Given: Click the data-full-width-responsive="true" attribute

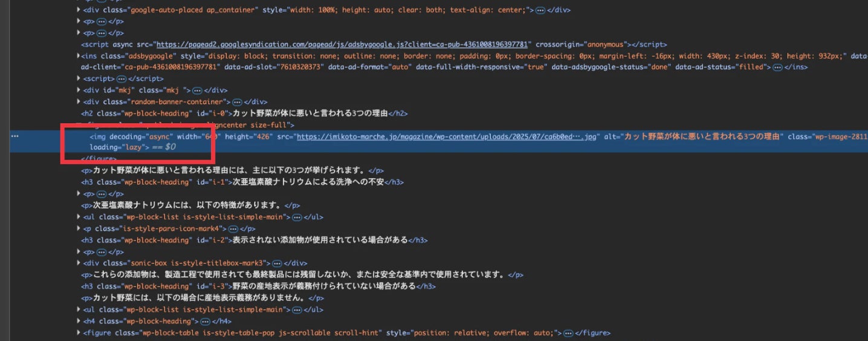Looking at the screenshot, I should pos(481,67).
